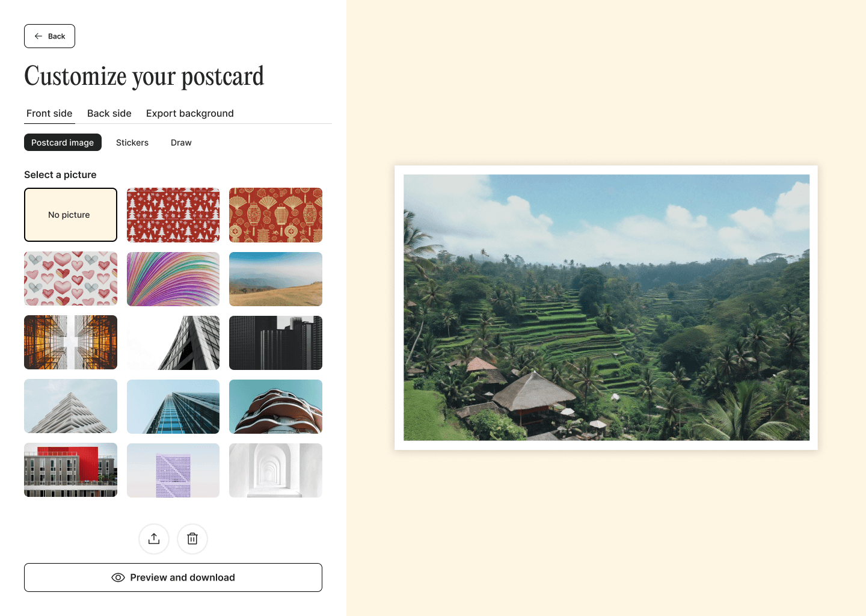Select the hearts pattern thumbnail
Image resolution: width=866 pixels, height=616 pixels.
pyautogui.click(x=70, y=279)
